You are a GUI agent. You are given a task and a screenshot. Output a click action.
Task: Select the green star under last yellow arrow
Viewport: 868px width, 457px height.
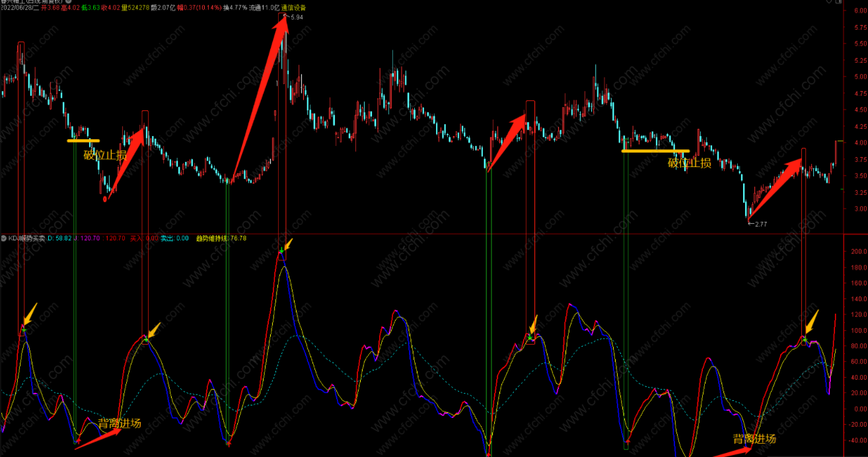point(805,339)
